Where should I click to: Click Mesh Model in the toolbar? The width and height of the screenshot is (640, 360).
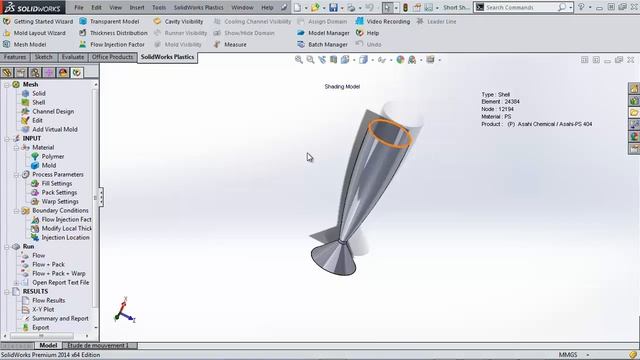click(x=25, y=44)
